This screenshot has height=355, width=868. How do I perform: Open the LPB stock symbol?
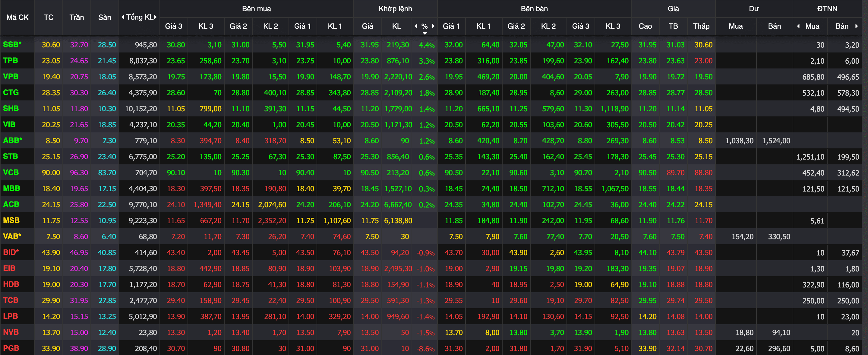click(x=11, y=316)
